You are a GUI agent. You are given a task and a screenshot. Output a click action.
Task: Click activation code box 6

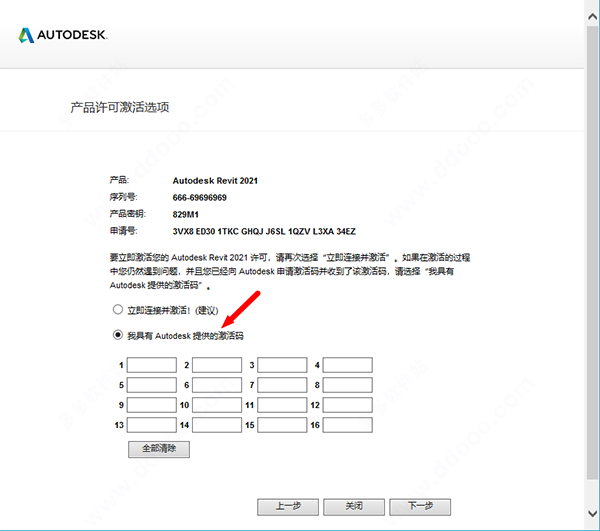coord(217,385)
